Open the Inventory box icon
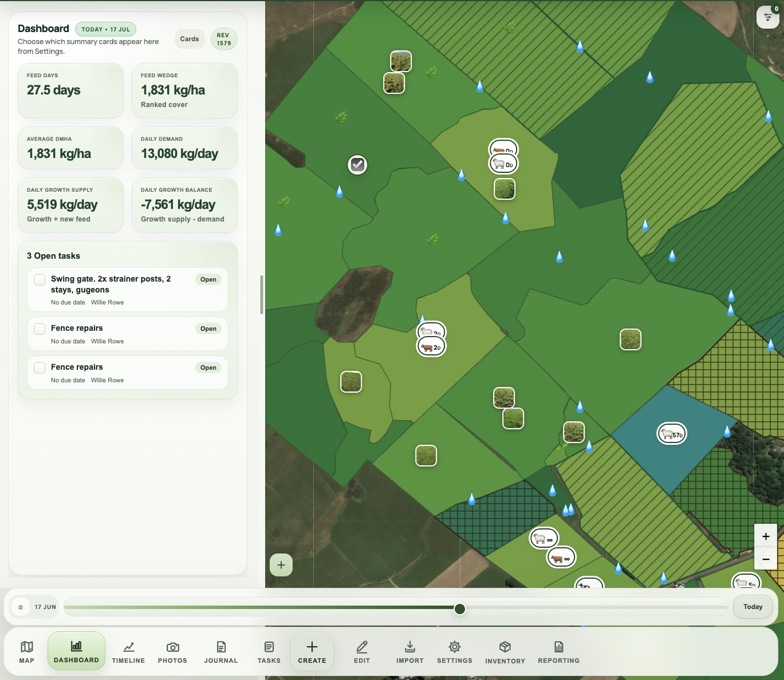784x680 pixels. point(505,652)
